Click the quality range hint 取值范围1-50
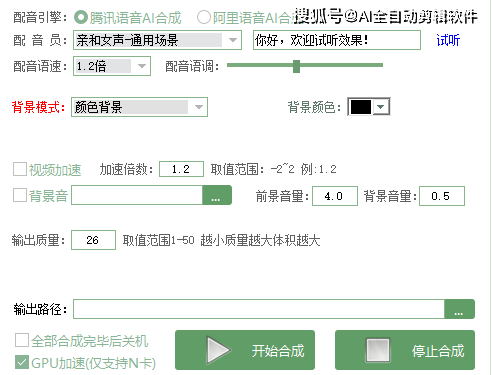 158,240
